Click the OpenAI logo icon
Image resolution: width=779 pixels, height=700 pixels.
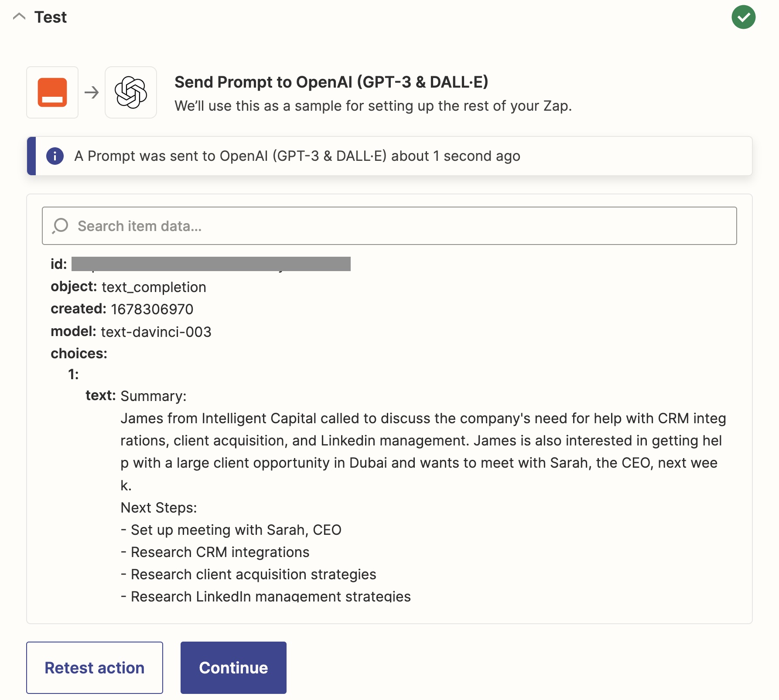point(130,92)
